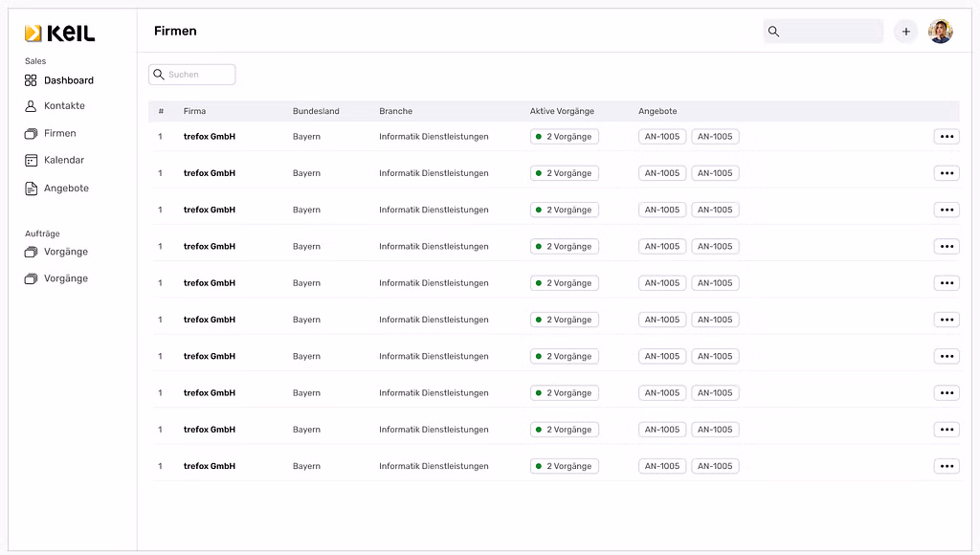This screenshot has width=980, height=555.
Task: Click the magnifier icon in top search bar
Action: tap(773, 32)
